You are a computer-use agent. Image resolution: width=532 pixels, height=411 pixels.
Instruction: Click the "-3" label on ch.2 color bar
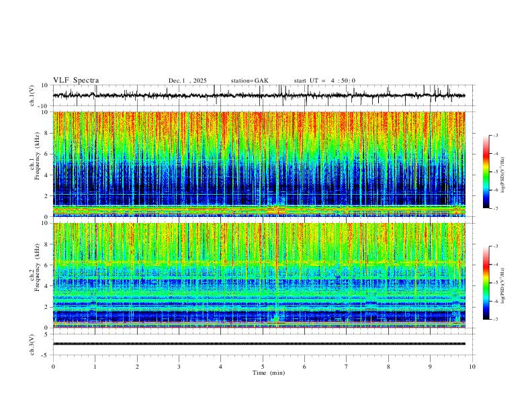pos(495,246)
